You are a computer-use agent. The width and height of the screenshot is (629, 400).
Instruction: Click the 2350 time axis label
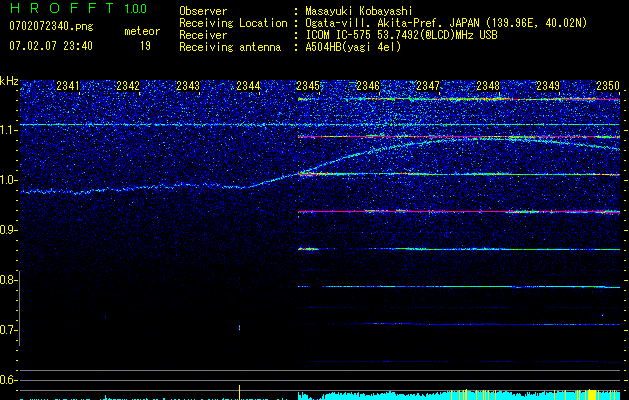coord(608,85)
